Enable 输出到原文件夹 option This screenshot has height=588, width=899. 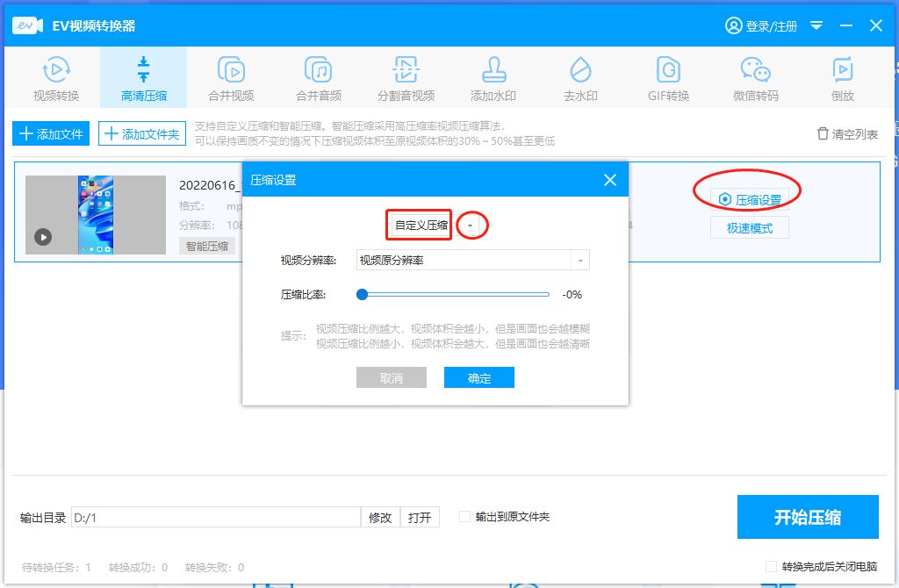[x=464, y=517]
